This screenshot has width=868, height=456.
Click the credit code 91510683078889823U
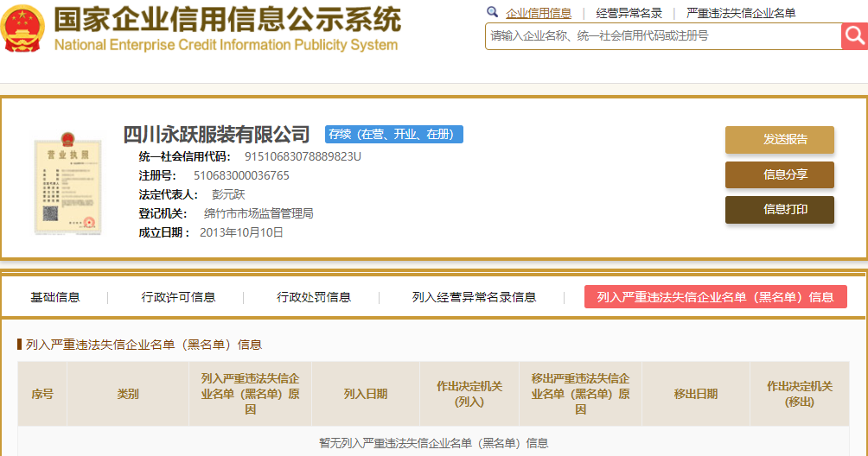coord(303,156)
